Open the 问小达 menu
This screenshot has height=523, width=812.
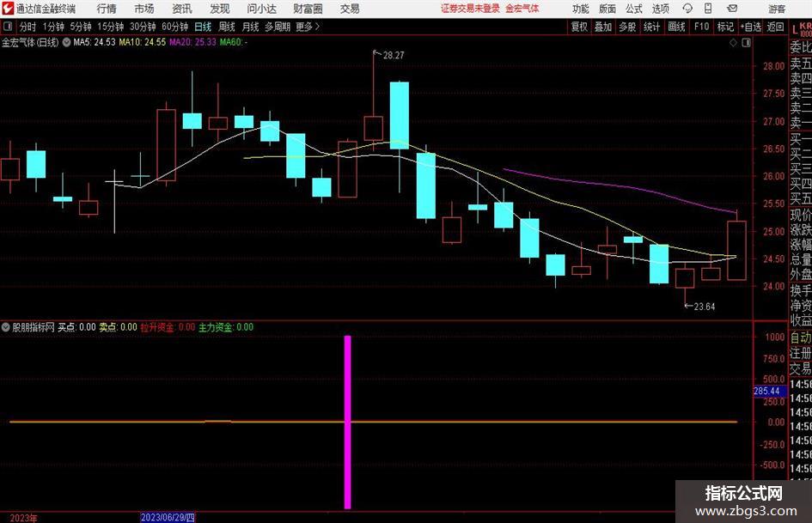click(261, 9)
